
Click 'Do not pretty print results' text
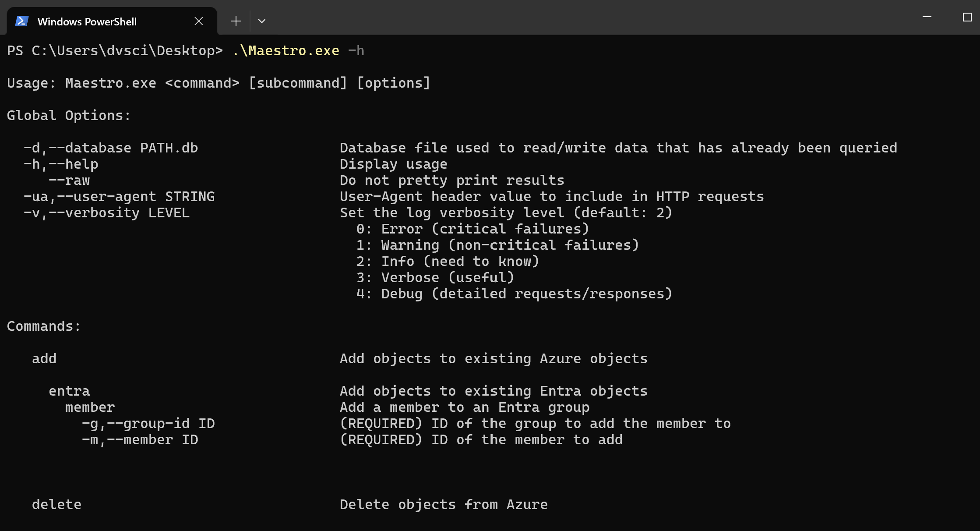(x=452, y=181)
